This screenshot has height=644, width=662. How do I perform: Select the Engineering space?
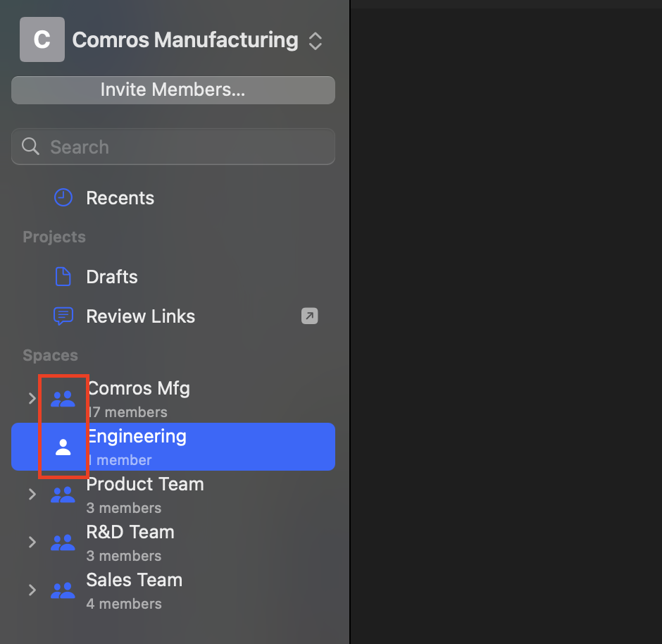(173, 447)
